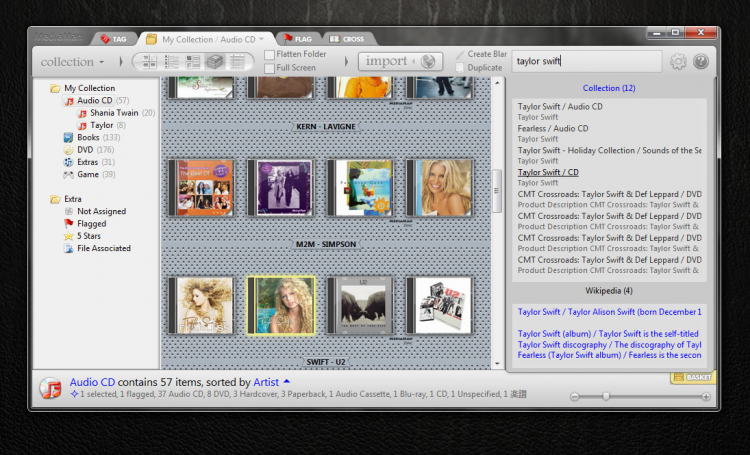Image resolution: width=750 pixels, height=455 pixels.
Task: Click the vertical scrollbar thumb in album grid
Action: point(497,190)
